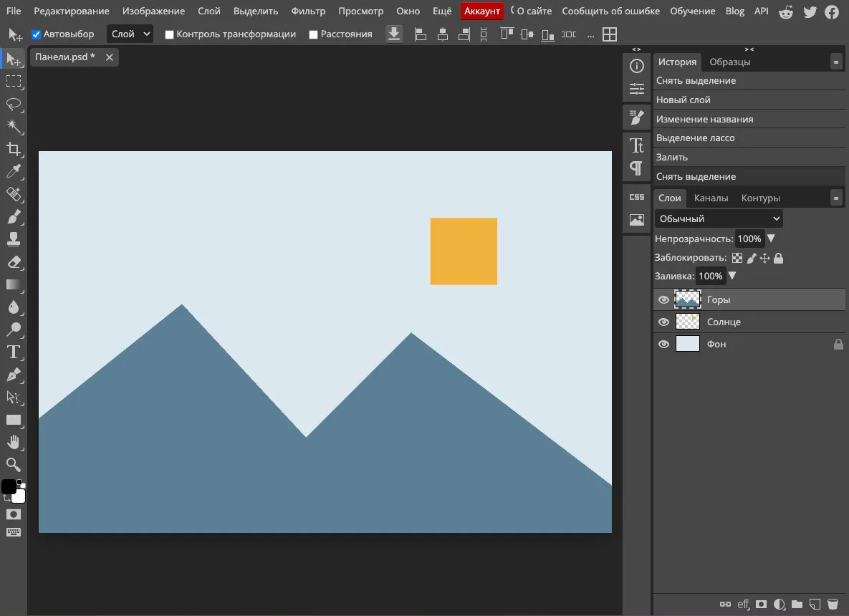849x616 pixels.
Task: Select the Brush tool in left toolbar
Action: tap(14, 216)
